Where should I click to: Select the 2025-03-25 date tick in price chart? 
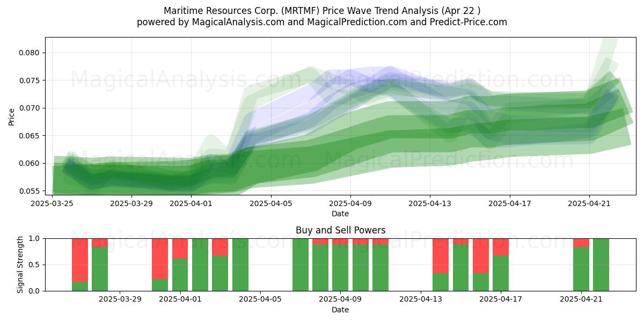[53, 204]
